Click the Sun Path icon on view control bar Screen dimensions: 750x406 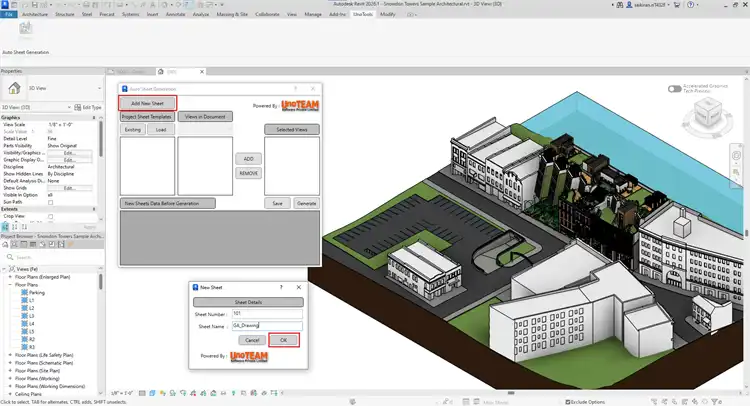pos(163,393)
